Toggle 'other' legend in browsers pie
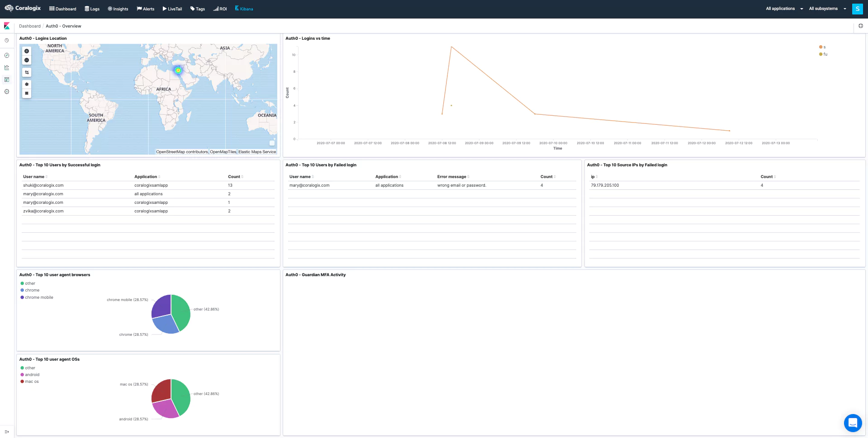The image size is (868, 438). point(28,283)
